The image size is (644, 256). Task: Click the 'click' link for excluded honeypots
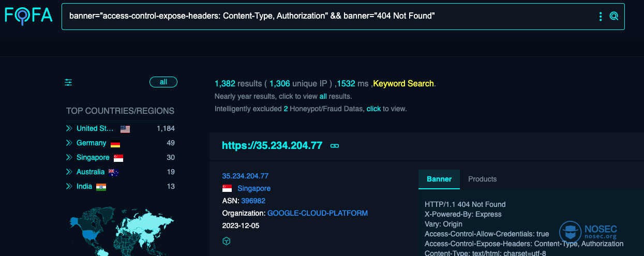373,109
